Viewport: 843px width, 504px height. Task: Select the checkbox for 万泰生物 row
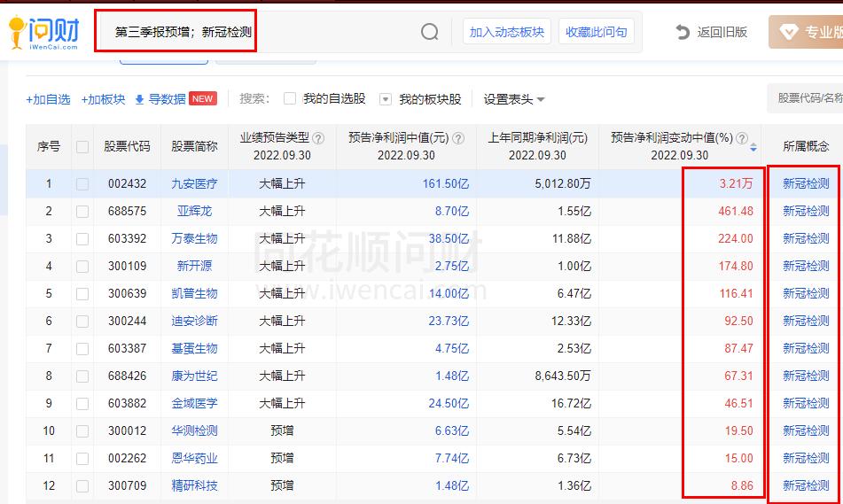tap(82, 239)
